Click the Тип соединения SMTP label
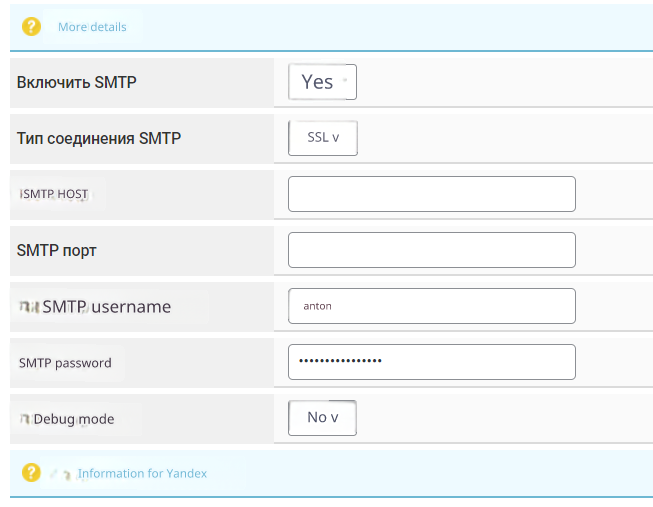The image size is (653, 507). [98, 138]
